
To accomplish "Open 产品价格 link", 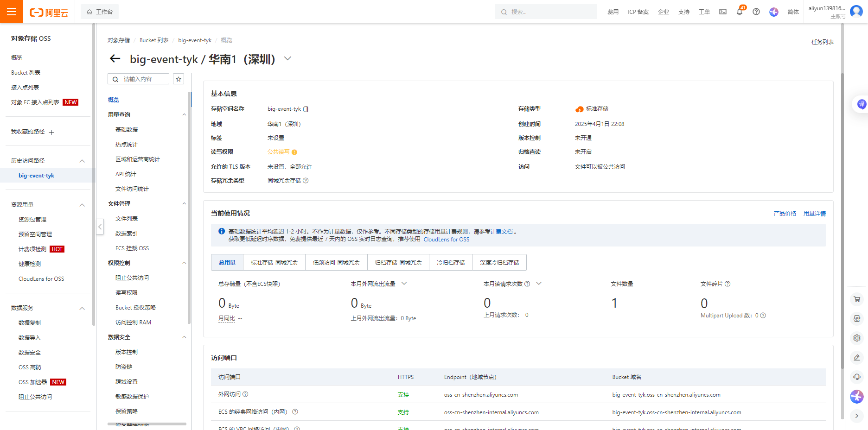I will click(785, 214).
